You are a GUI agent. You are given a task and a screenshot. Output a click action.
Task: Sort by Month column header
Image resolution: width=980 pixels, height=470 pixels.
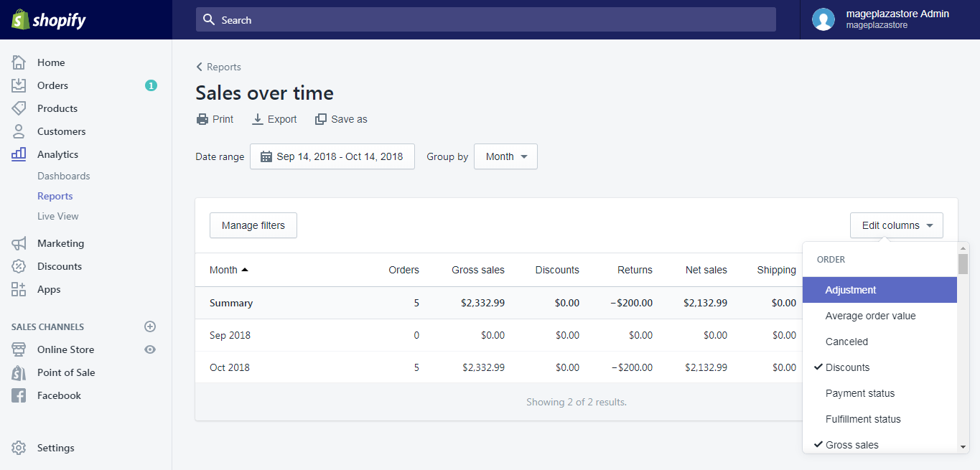pos(229,270)
